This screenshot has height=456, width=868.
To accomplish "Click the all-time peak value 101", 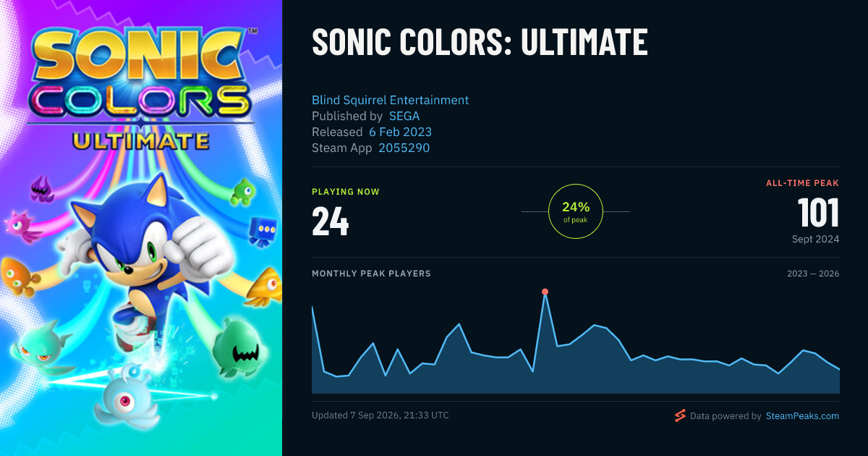I will (x=818, y=214).
